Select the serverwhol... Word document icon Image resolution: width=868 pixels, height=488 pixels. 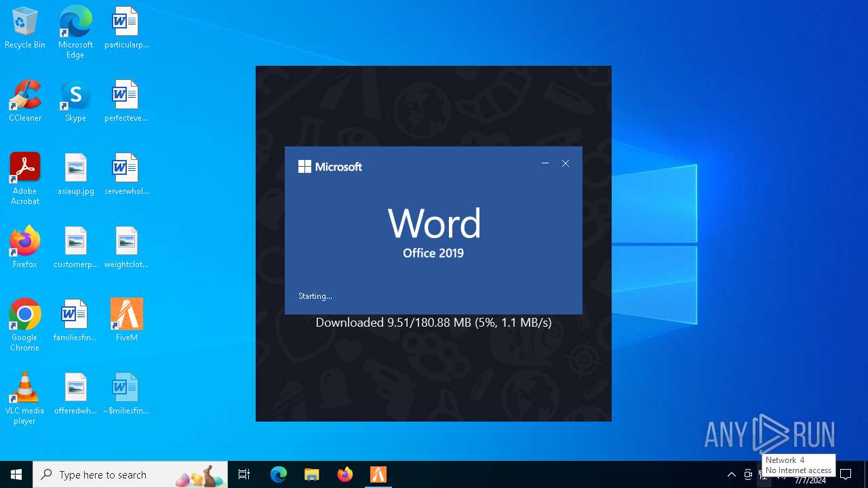pos(126,175)
